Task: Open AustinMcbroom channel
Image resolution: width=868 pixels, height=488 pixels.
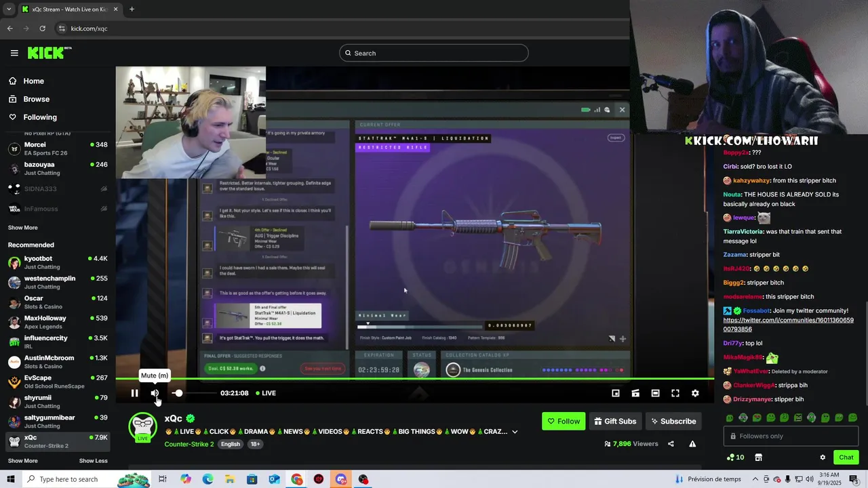Action: pyautogui.click(x=58, y=362)
